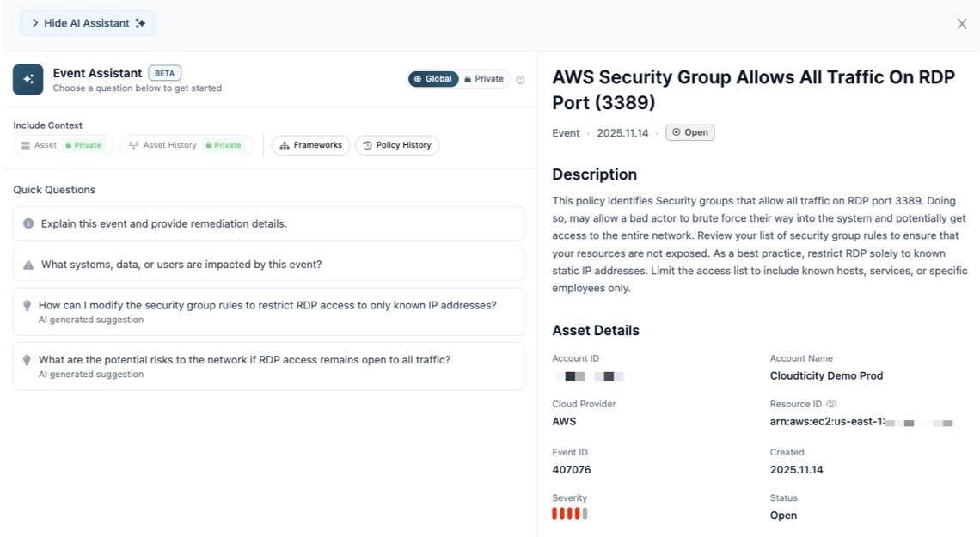Select the Frameworks context chip
Screen dimensions: 980x537
coord(309,145)
